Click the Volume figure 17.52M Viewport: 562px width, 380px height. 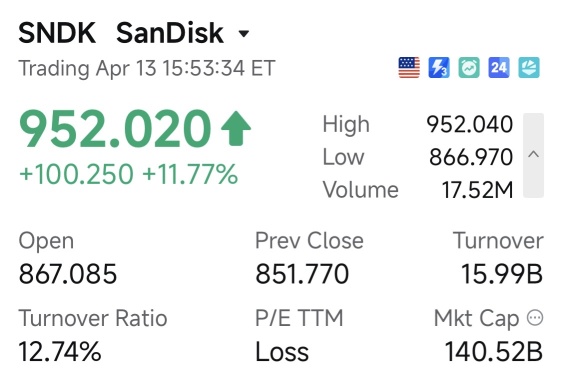477,190
